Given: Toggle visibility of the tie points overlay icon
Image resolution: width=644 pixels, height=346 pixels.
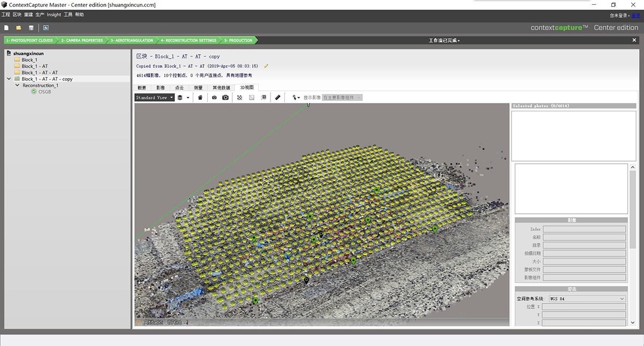Looking at the screenshot, I should [251, 97].
